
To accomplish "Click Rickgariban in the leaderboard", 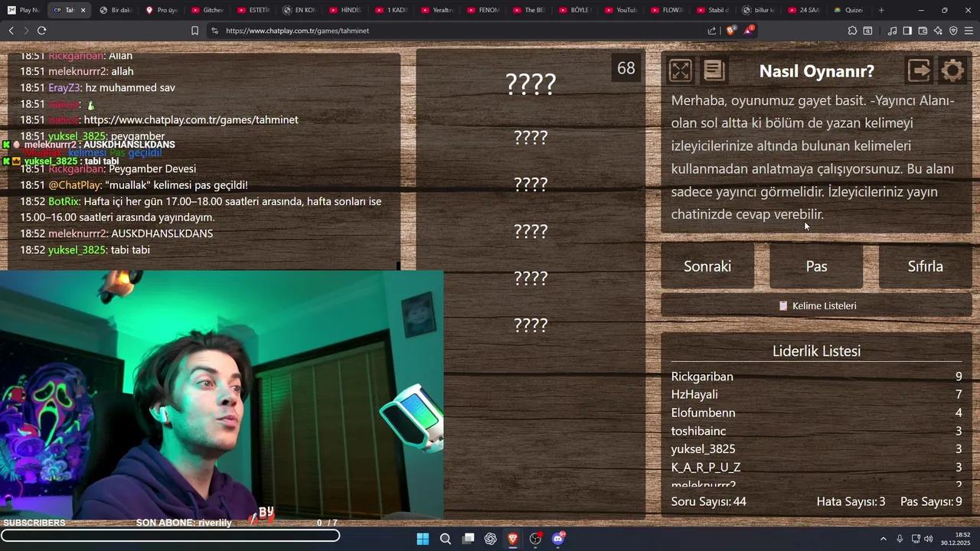I will coord(702,377).
